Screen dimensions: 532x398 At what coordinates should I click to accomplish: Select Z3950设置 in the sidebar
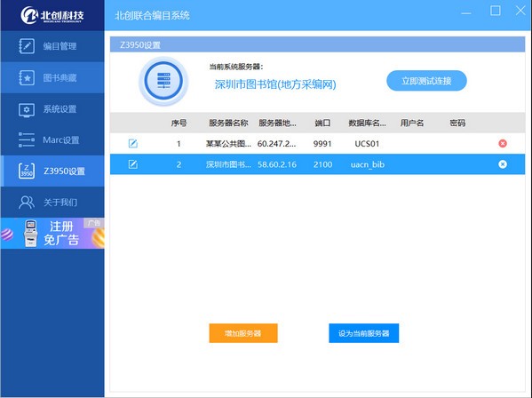pyautogui.click(x=52, y=171)
